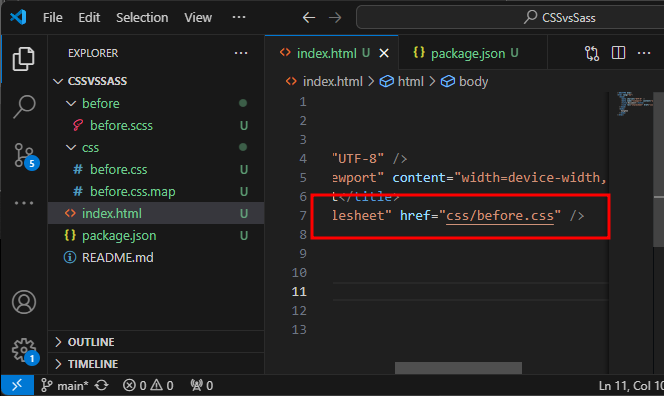Click line number 11 in the gutter
This screenshot has height=396, width=664.
(x=299, y=291)
